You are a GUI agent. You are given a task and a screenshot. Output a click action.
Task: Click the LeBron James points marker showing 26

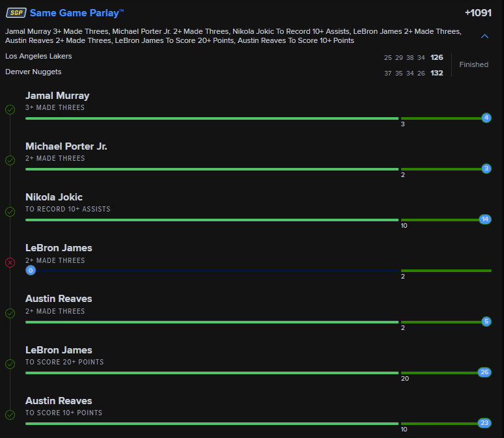click(x=484, y=372)
